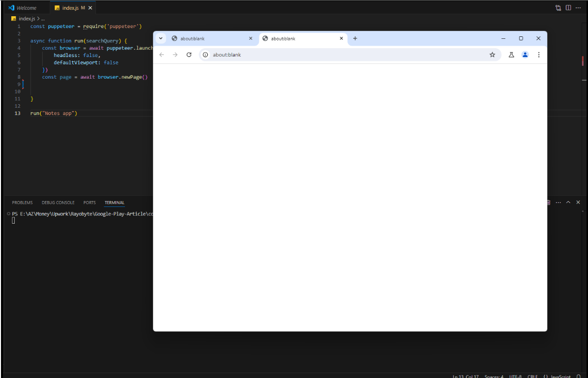588x378 pixels.
Task: Change indentation via Spaces: 4 in status bar
Action: 494,376
